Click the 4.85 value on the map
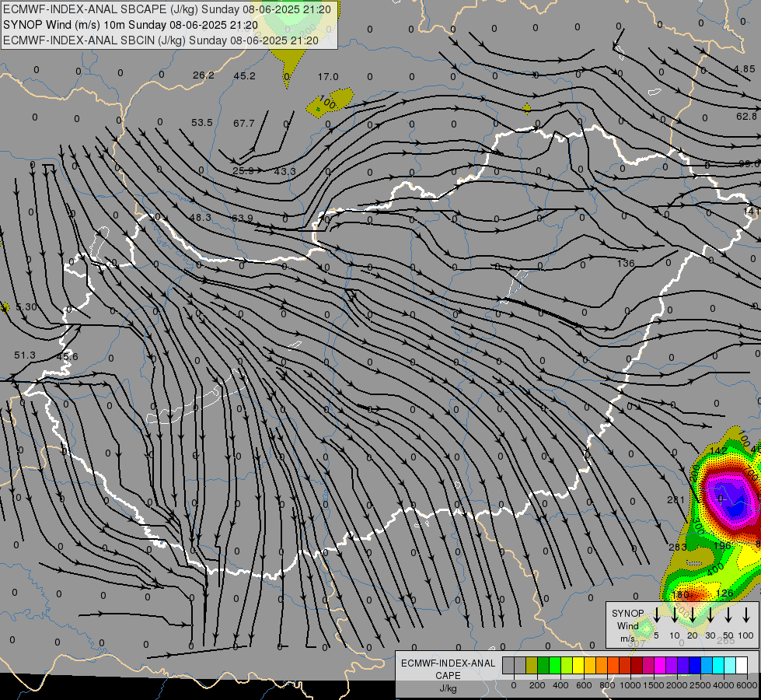761x700 pixels. (745, 69)
